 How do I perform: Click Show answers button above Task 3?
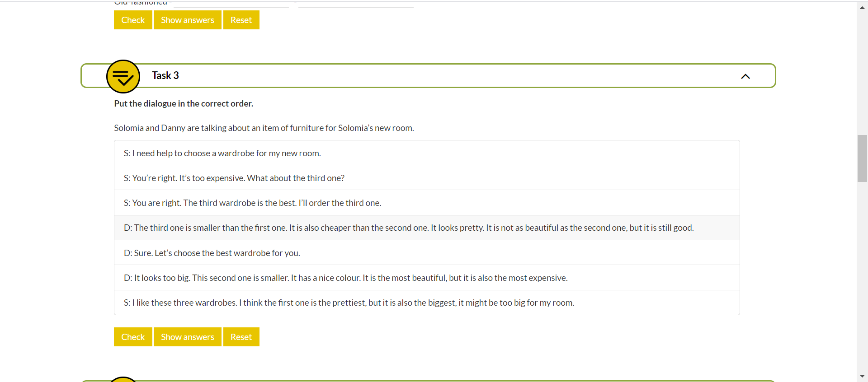(x=188, y=20)
